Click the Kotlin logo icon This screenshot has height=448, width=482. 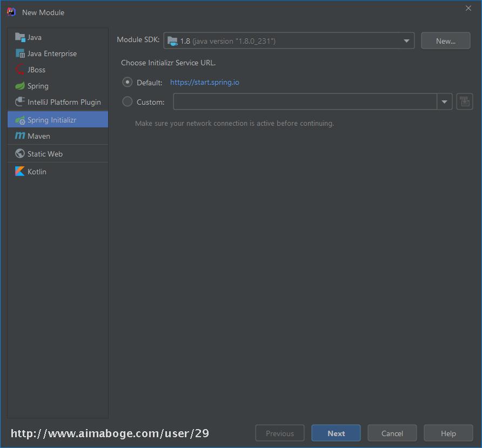coord(20,171)
